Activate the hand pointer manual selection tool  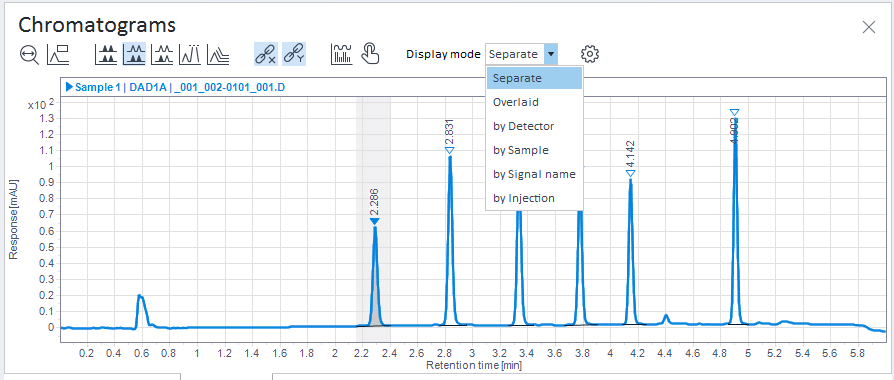[x=369, y=55]
